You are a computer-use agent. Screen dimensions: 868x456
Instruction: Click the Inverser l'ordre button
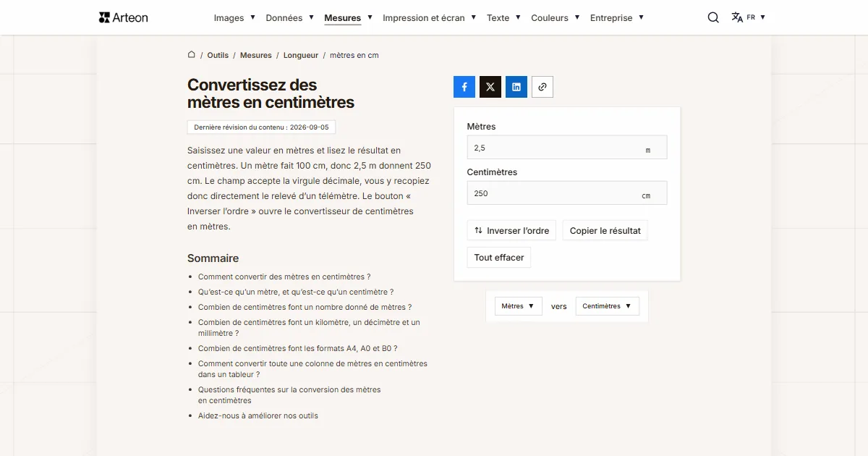tap(512, 231)
